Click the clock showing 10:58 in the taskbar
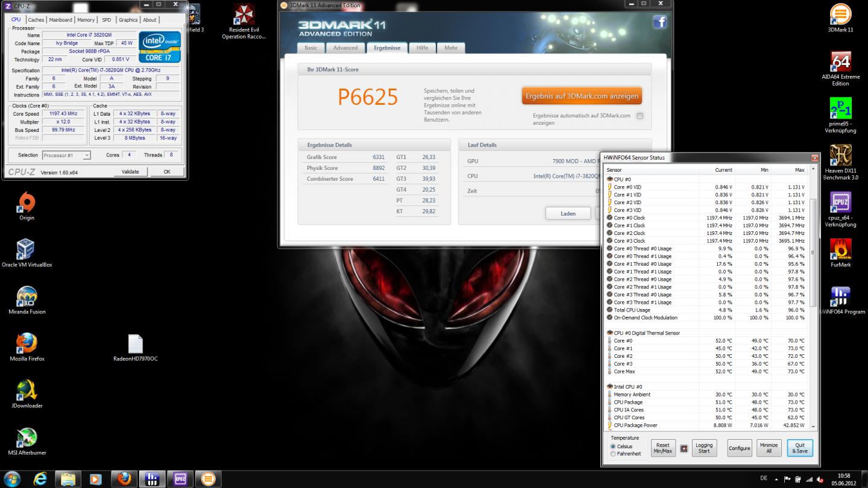Screen dimensions: 868x488 point(843,476)
